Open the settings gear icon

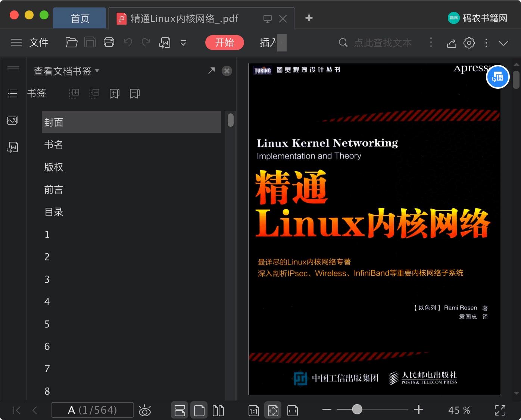click(x=469, y=43)
